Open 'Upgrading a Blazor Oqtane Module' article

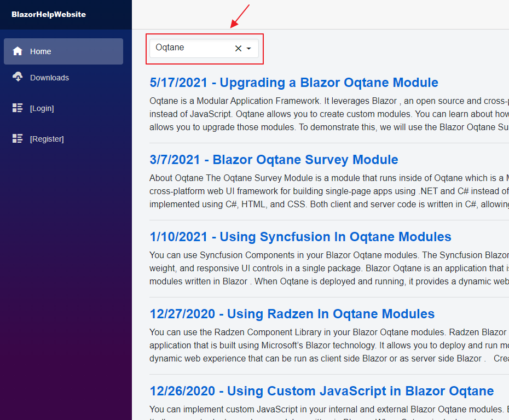[294, 83]
